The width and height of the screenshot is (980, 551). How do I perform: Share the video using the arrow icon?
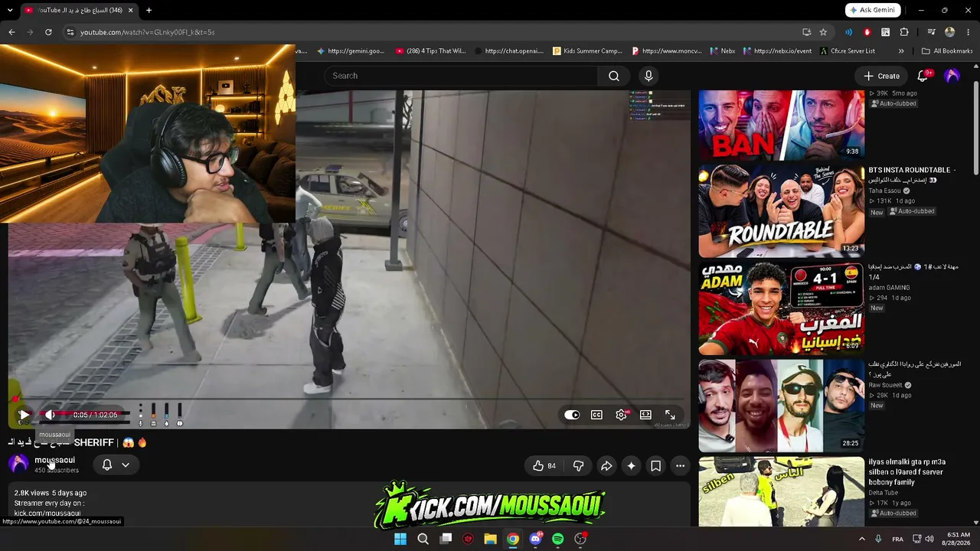(606, 465)
